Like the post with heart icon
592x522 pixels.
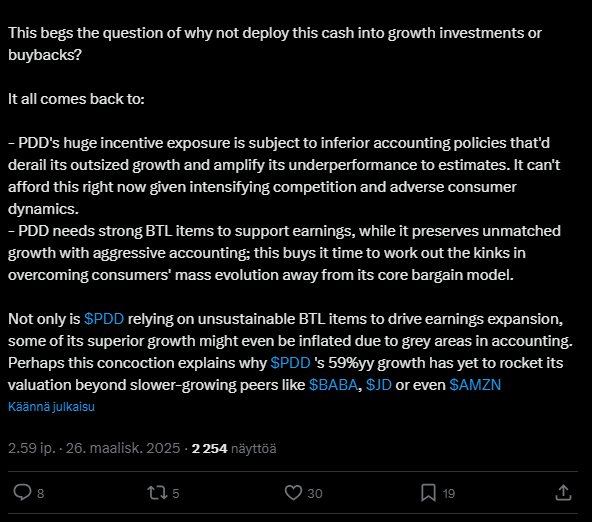pyautogui.click(x=293, y=493)
